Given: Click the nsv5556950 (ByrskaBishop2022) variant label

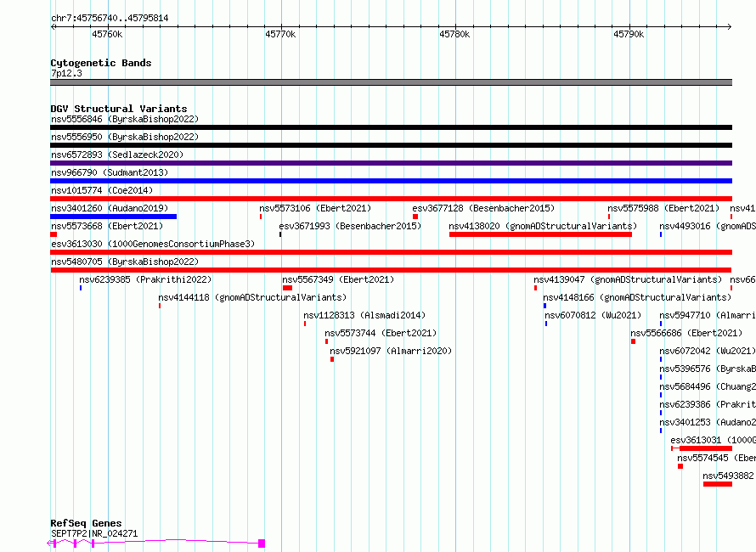Looking at the screenshot, I should coord(125,137).
